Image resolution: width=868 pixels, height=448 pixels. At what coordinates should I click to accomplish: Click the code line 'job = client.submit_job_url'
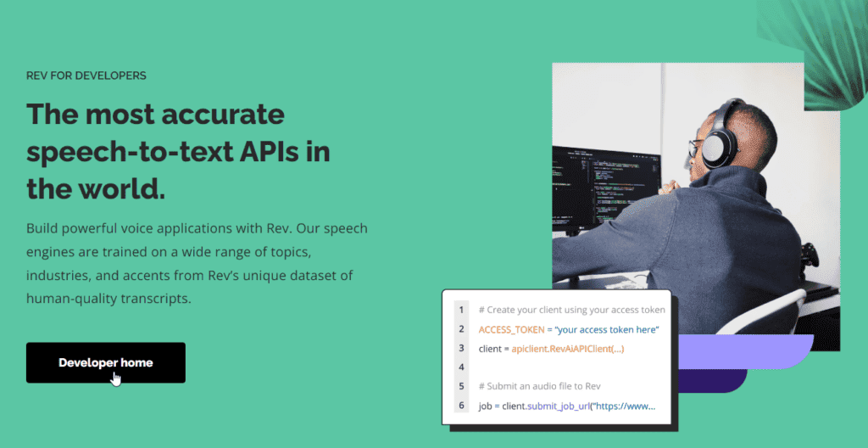tap(567, 406)
